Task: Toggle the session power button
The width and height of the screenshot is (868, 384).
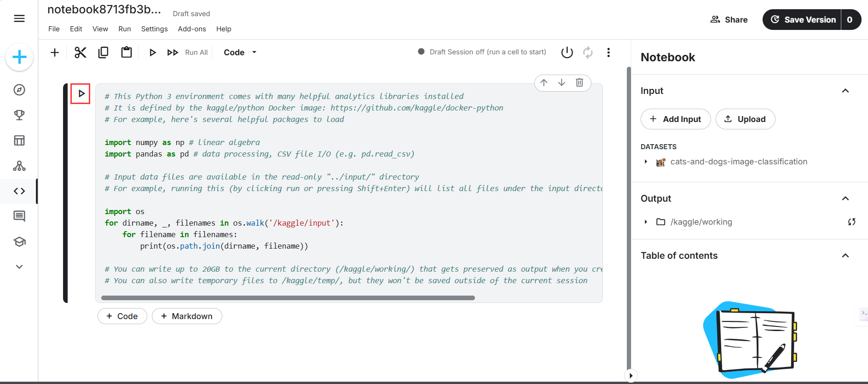Action: (x=567, y=52)
